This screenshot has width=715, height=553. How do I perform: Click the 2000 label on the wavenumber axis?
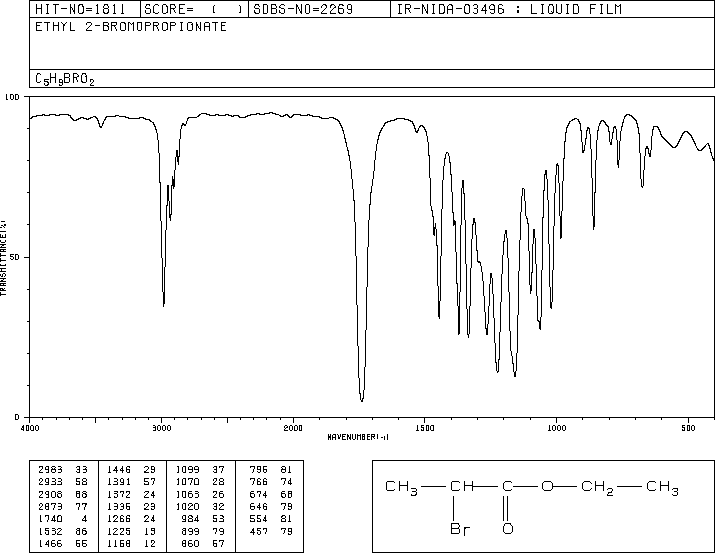point(293,428)
